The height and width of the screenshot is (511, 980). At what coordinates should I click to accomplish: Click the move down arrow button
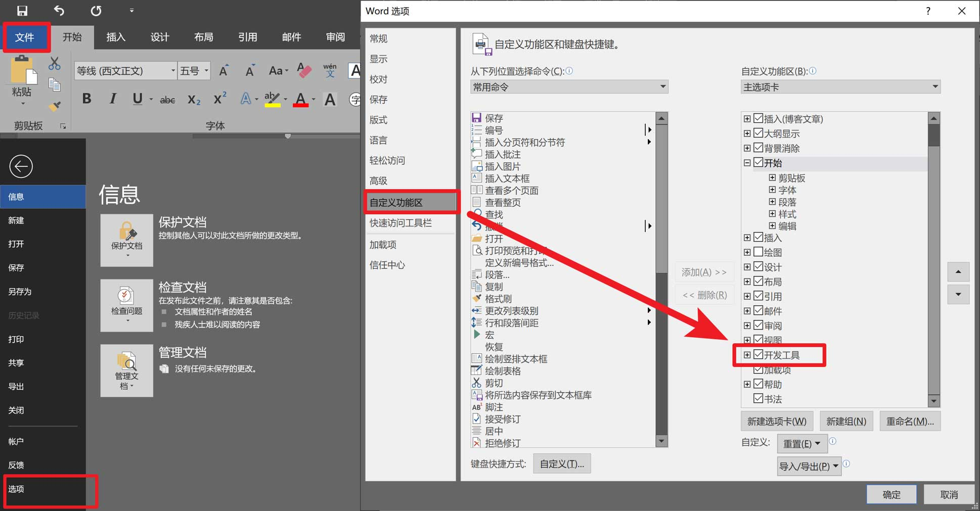coord(958,294)
